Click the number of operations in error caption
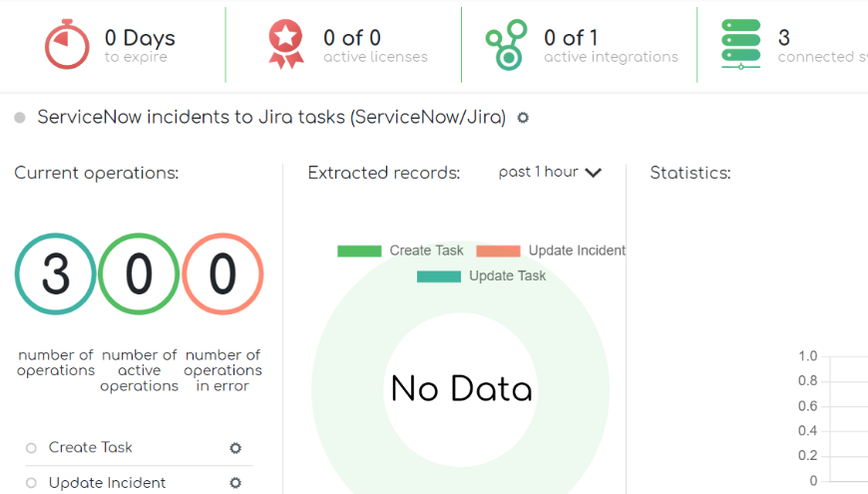This screenshot has height=494, width=868. (223, 370)
